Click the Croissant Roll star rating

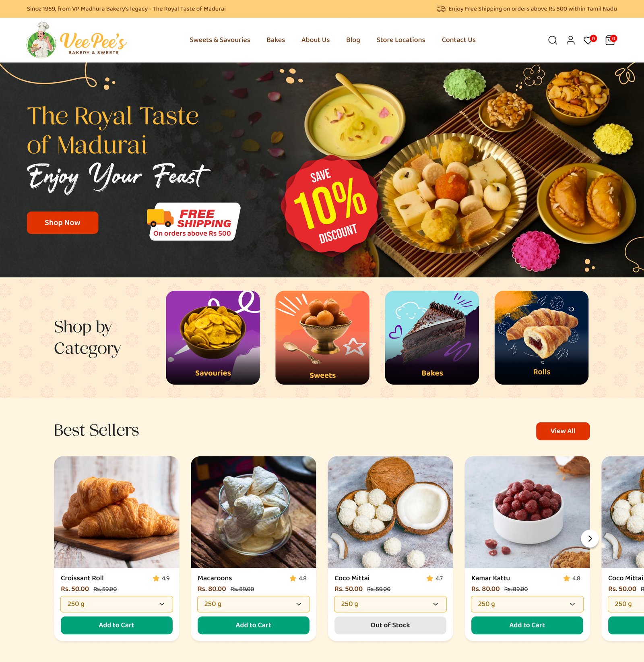161,578
